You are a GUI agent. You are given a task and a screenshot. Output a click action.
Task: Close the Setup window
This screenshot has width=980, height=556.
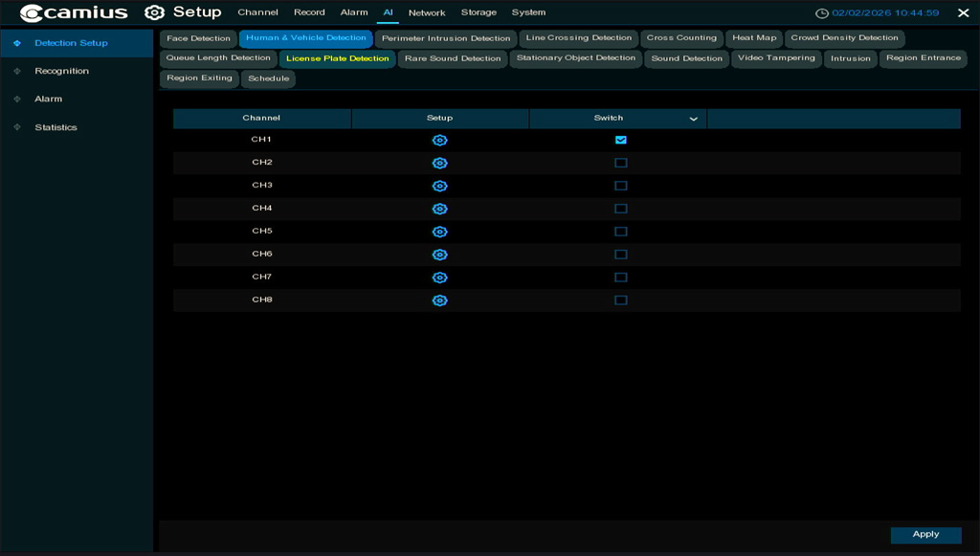click(963, 13)
